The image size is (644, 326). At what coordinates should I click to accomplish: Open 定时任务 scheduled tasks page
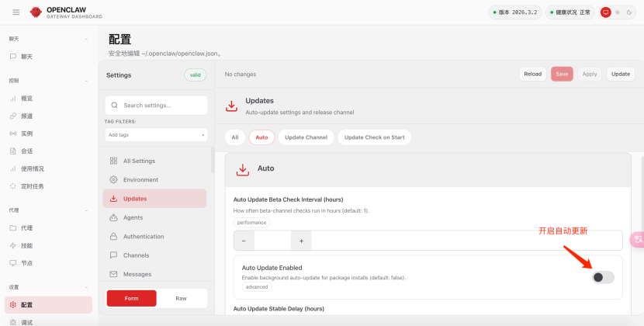(48, 186)
